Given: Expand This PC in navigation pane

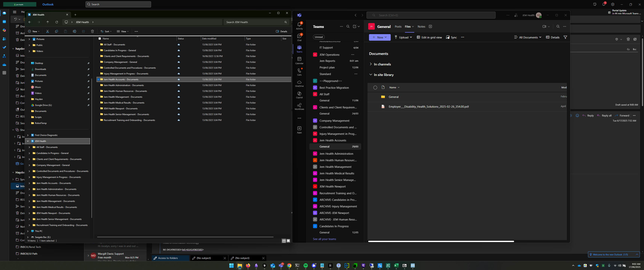Looking at the screenshot, I should point(28,231).
